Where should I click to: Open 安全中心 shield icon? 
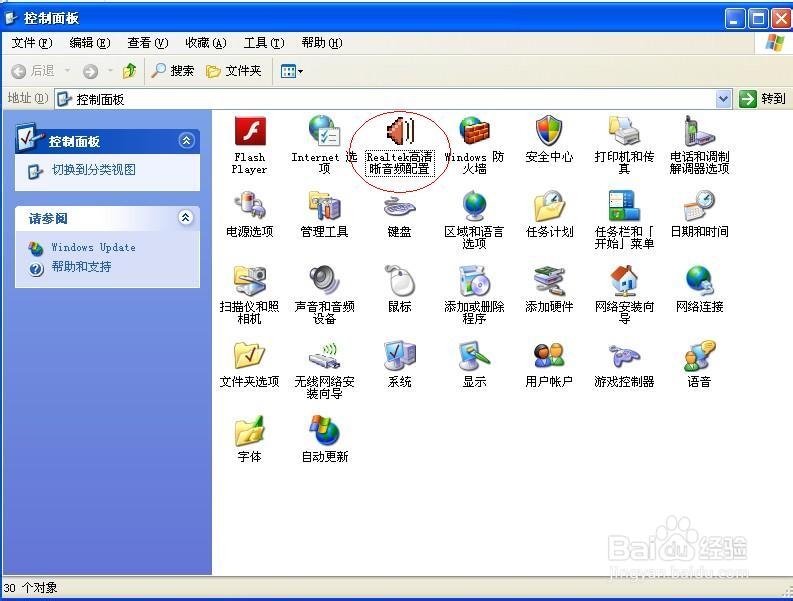[549, 131]
